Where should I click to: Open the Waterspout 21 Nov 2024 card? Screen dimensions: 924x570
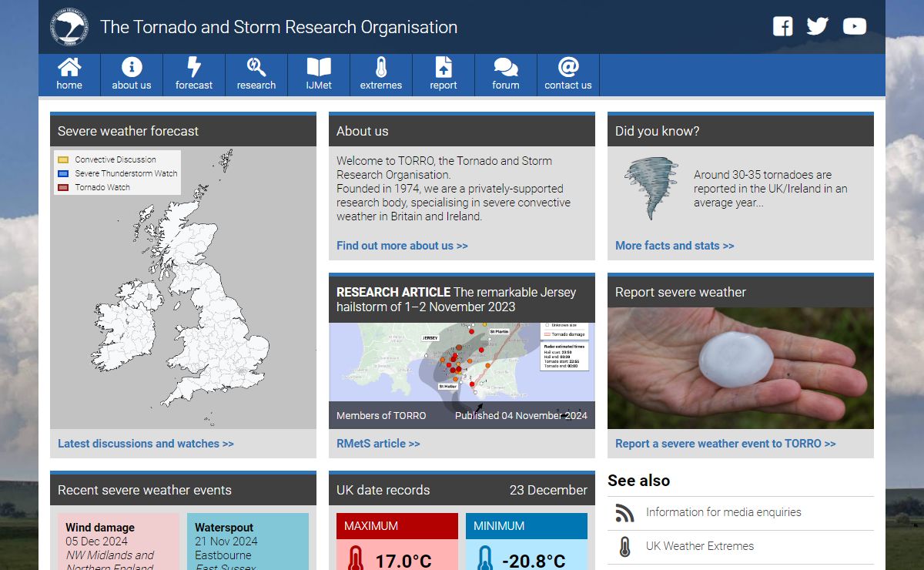click(x=248, y=541)
